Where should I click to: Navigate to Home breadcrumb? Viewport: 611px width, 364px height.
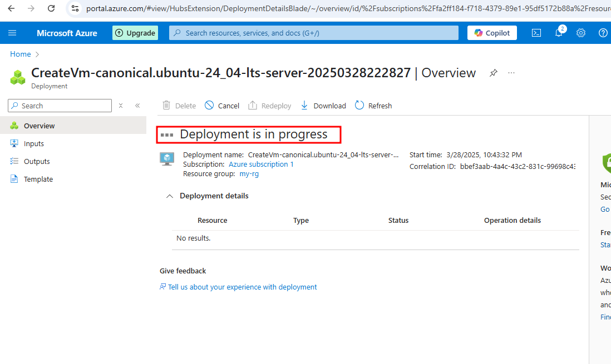click(20, 54)
